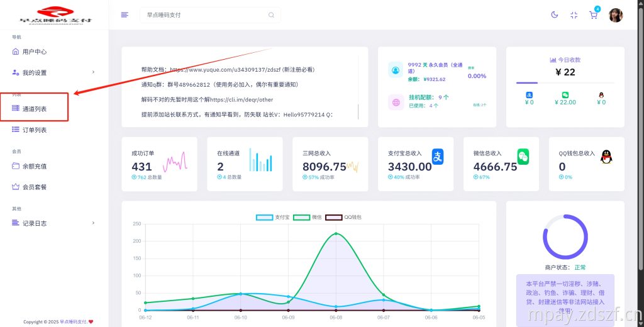Click the Alipay icon in 支付宝总收入 card

click(x=438, y=157)
